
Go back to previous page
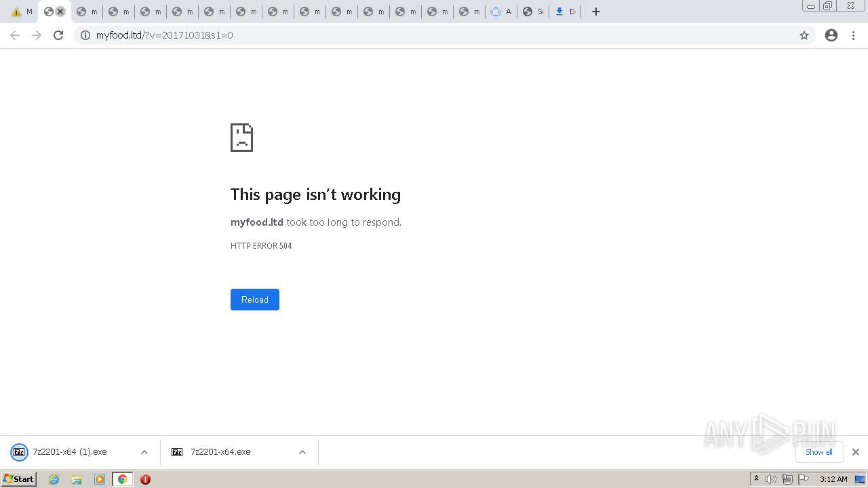[15, 35]
